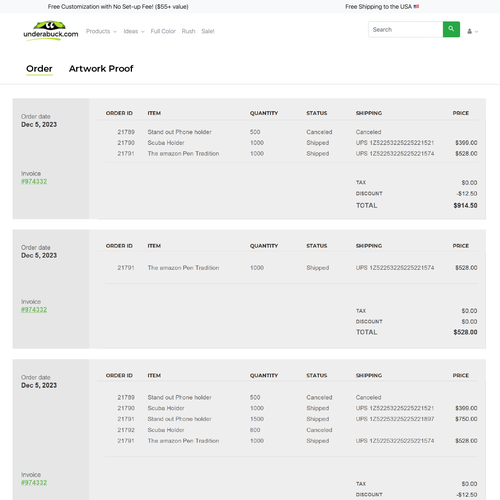Open invoice #974332 in second order card
The height and width of the screenshot is (500, 500).
click(x=34, y=310)
